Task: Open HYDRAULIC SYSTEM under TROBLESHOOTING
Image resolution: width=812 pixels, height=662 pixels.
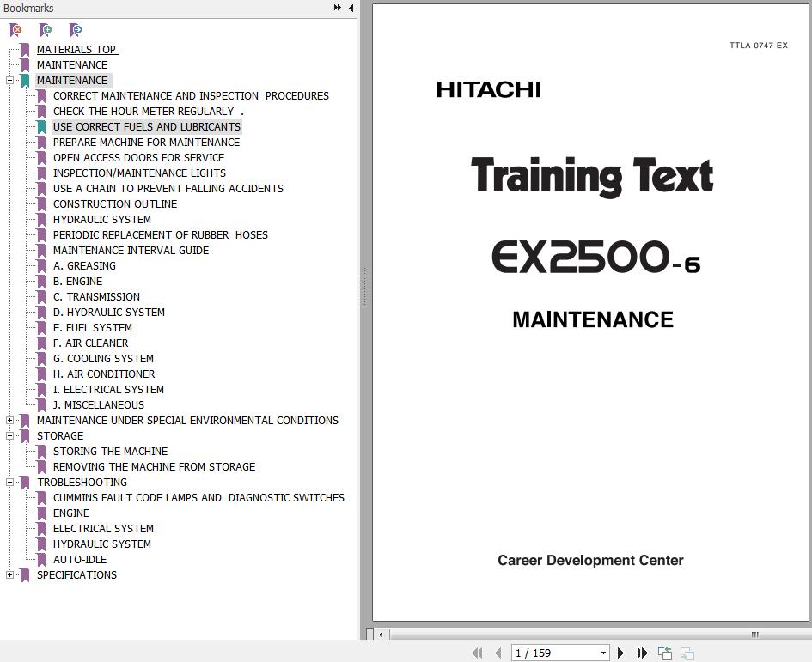Action: [x=102, y=544]
